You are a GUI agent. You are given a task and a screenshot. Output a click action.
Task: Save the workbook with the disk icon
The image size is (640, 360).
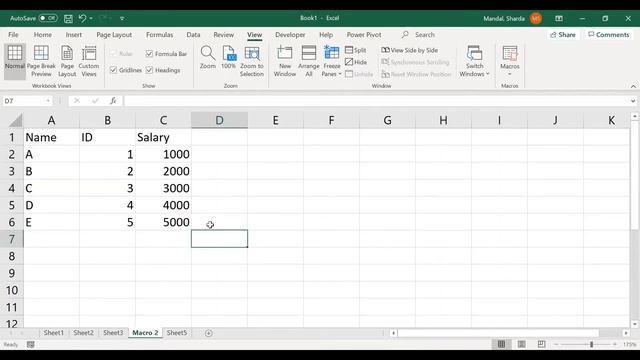(68, 18)
